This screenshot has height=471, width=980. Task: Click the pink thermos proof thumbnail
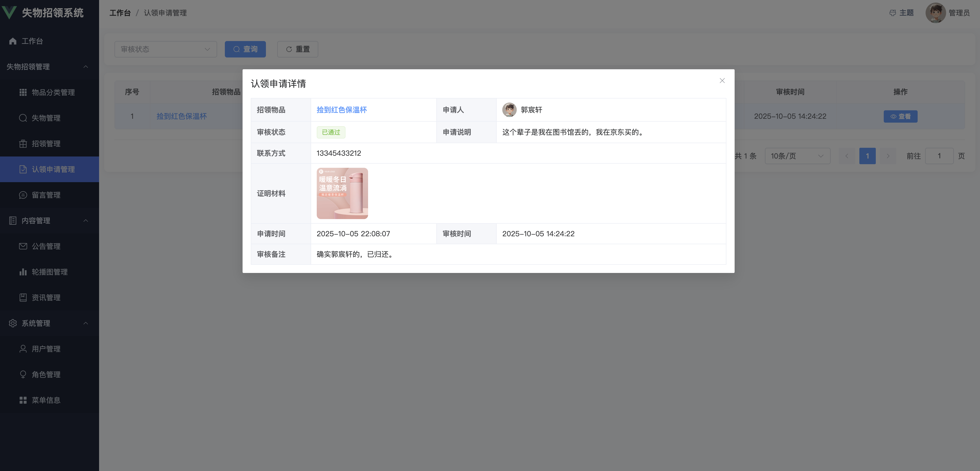(342, 193)
